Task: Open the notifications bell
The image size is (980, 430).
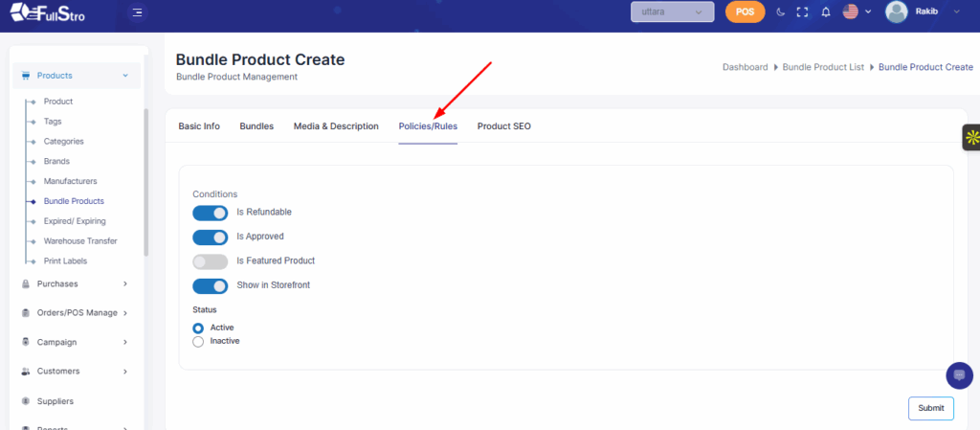Action: 825,12
